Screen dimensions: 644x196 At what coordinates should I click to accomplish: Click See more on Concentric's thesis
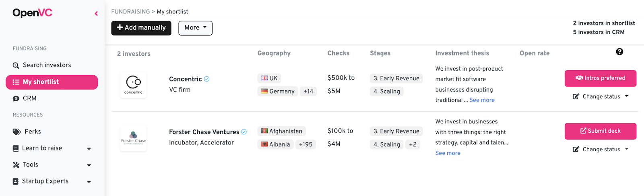(x=482, y=100)
